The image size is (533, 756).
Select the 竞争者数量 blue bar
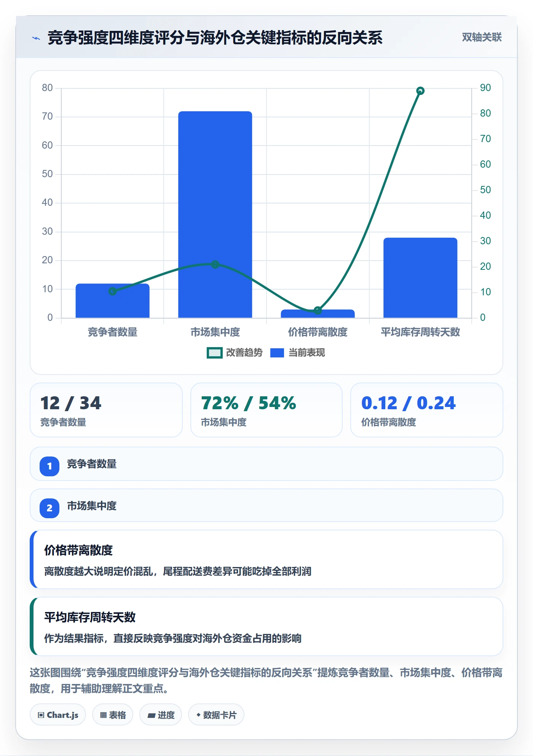click(113, 301)
